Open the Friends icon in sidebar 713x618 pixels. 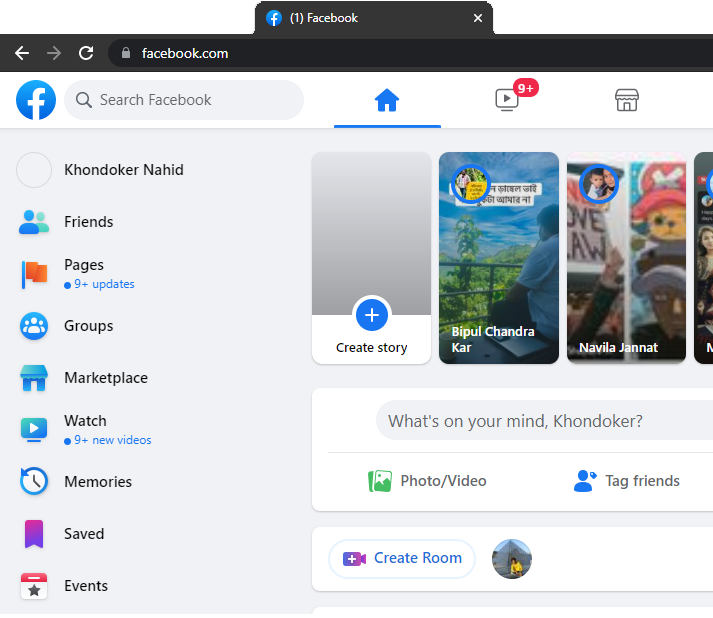pyautogui.click(x=34, y=222)
